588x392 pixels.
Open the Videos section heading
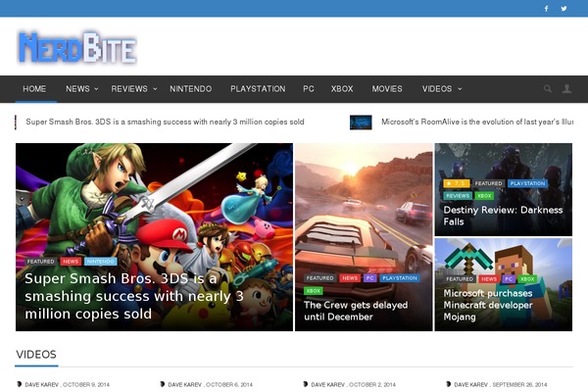coord(36,355)
